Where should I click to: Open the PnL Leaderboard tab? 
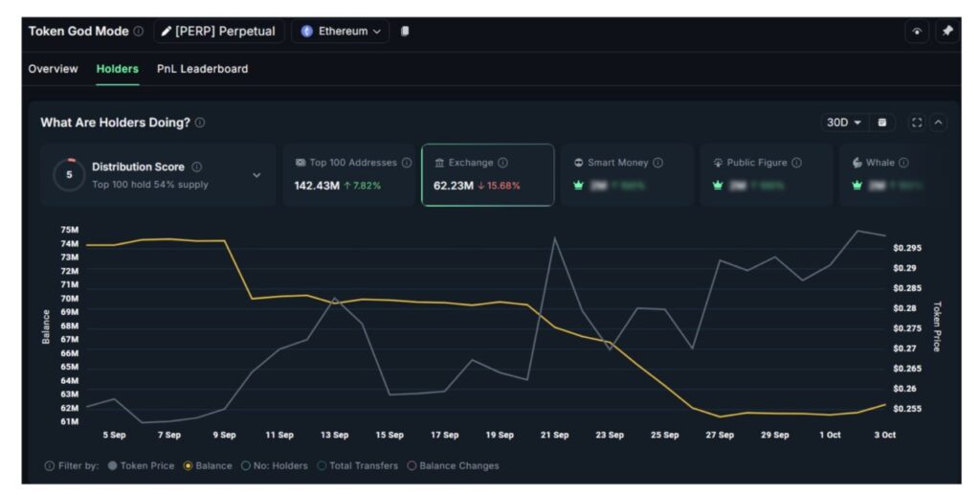(202, 69)
